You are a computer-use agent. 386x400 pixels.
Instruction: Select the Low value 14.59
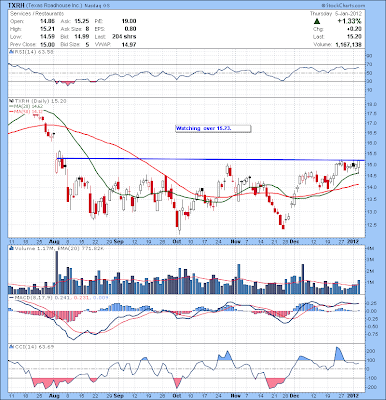[x=47, y=37]
